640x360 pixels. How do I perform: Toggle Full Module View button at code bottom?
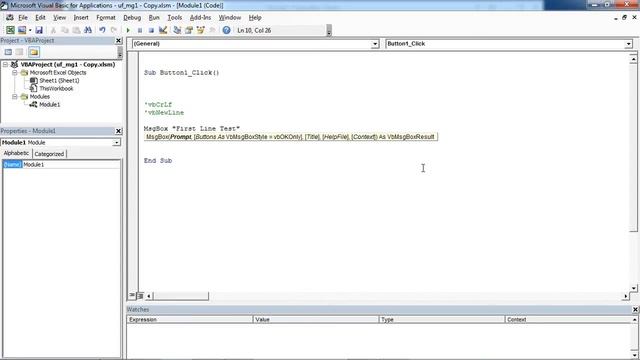[x=140, y=296]
